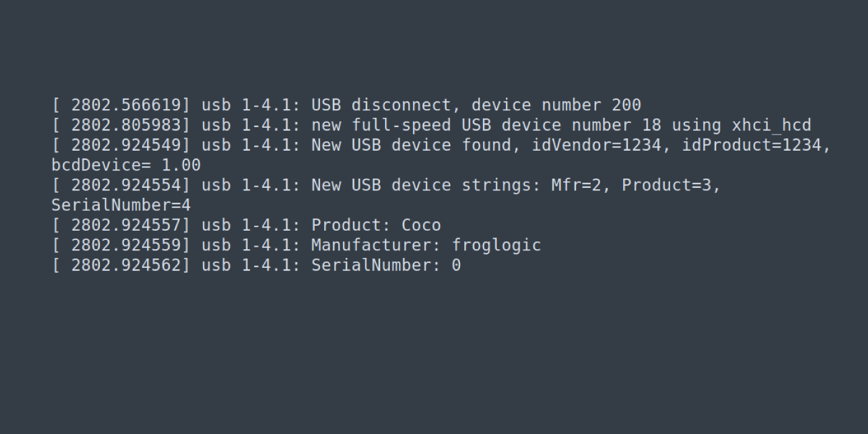Click the 'SerialNumber: 0' text
The image size is (868, 434).
[386, 265]
